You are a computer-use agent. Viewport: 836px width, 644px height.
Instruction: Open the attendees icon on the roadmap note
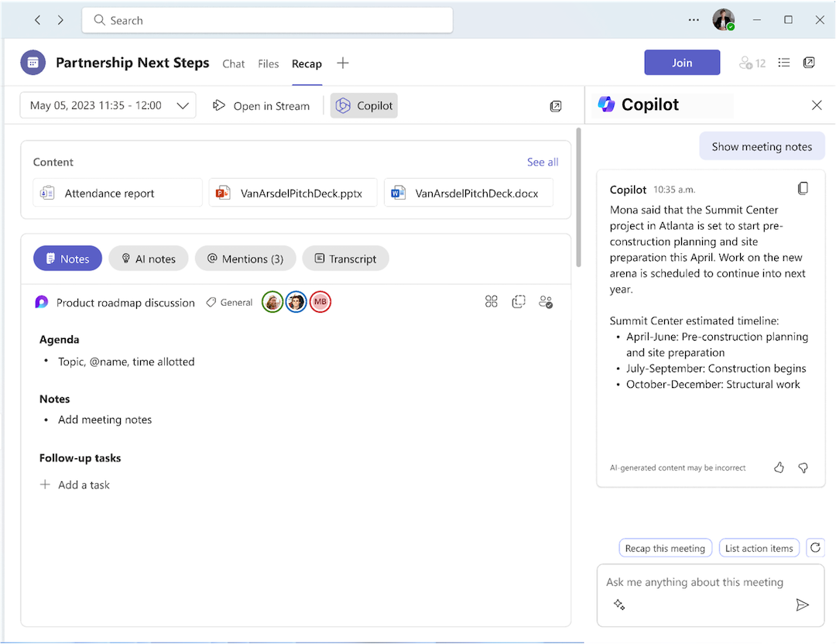point(546,301)
